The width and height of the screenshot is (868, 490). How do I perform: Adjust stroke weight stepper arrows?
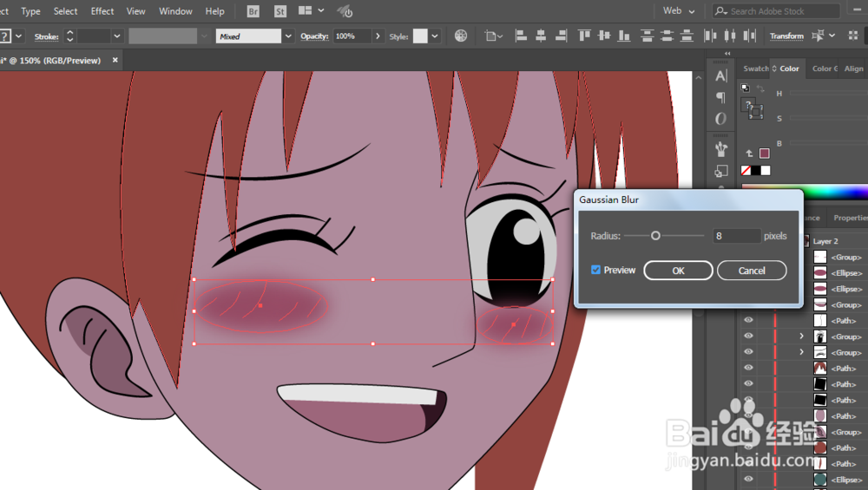[x=69, y=36]
